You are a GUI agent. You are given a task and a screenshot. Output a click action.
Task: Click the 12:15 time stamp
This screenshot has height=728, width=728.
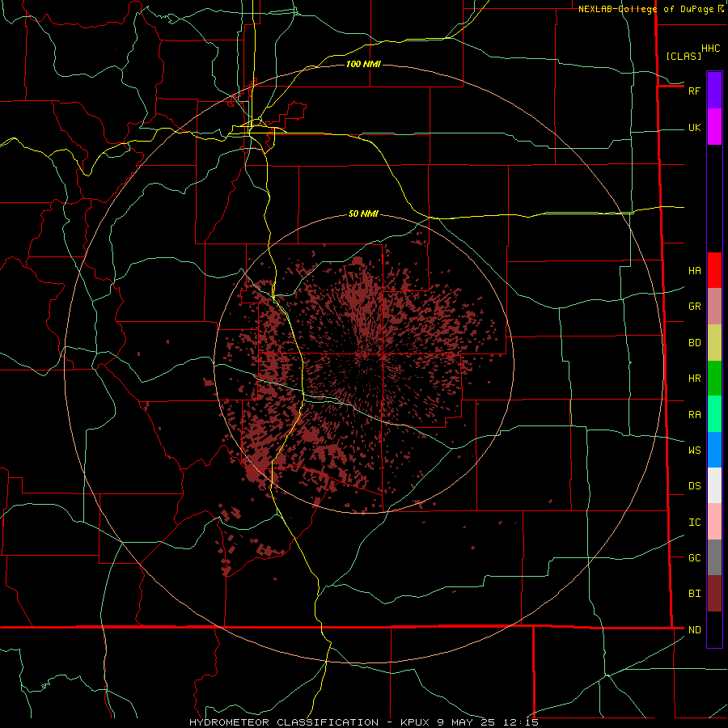pos(519,722)
